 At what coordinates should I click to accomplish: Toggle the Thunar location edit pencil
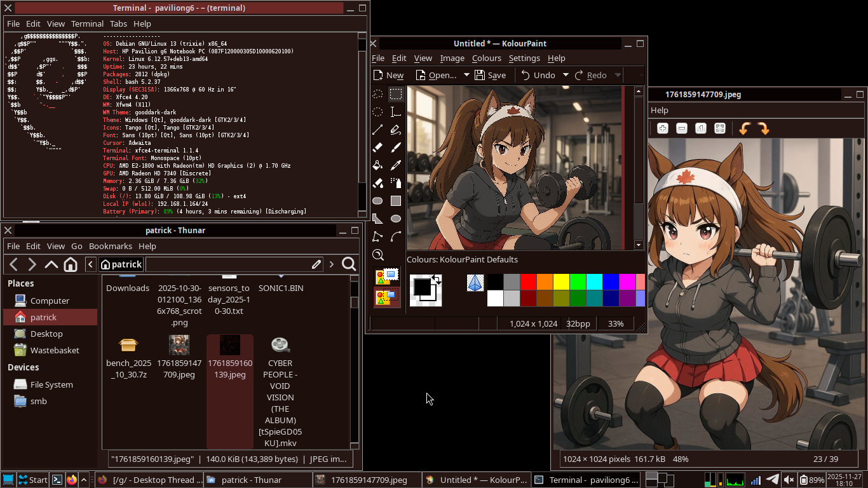pos(316,264)
